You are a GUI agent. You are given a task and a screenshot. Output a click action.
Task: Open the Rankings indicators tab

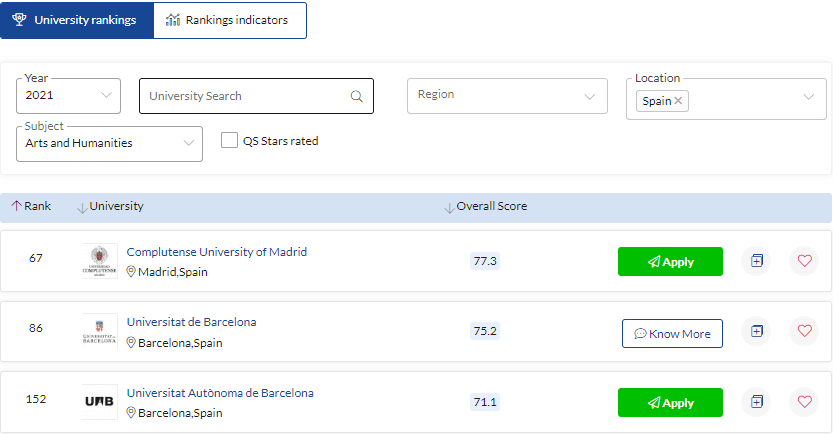(x=230, y=20)
